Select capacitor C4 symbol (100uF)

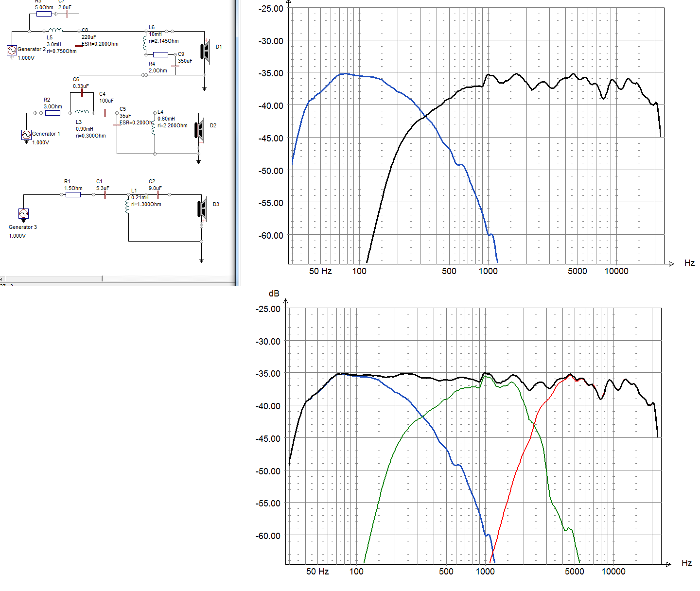(105, 113)
